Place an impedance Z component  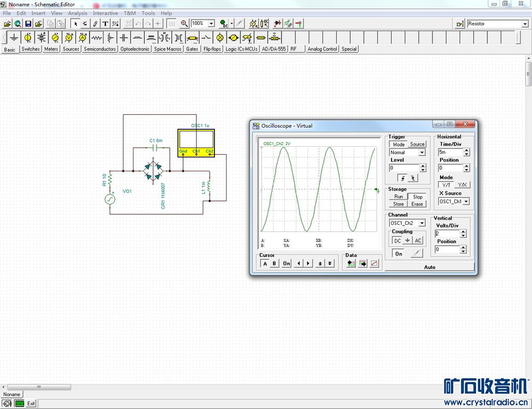click(x=275, y=38)
